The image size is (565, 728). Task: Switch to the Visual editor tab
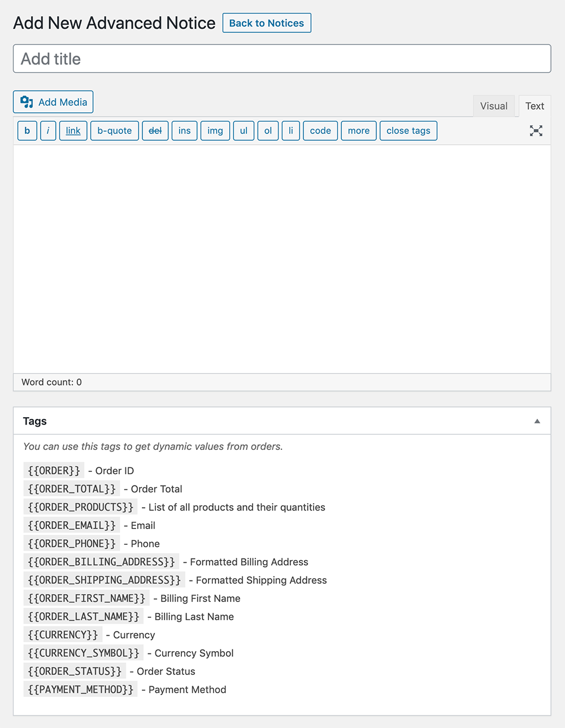(493, 106)
